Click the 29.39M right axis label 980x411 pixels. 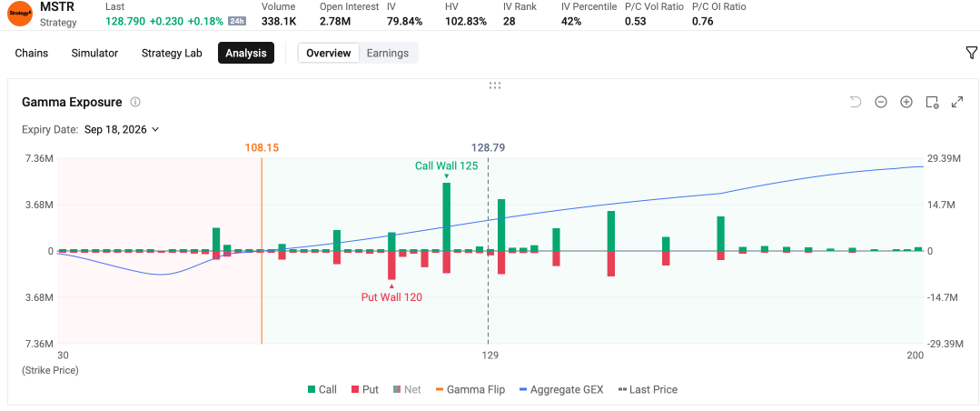(943, 158)
